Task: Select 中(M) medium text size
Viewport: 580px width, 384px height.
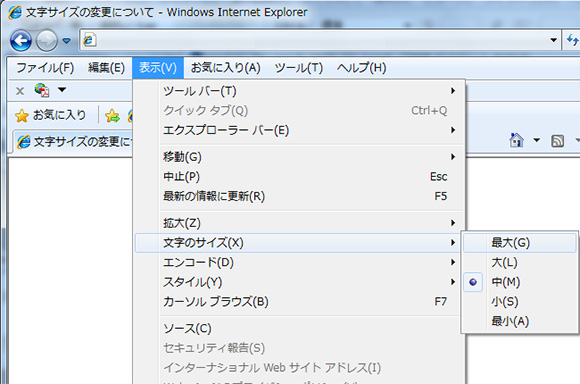Action: (x=520, y=282)
